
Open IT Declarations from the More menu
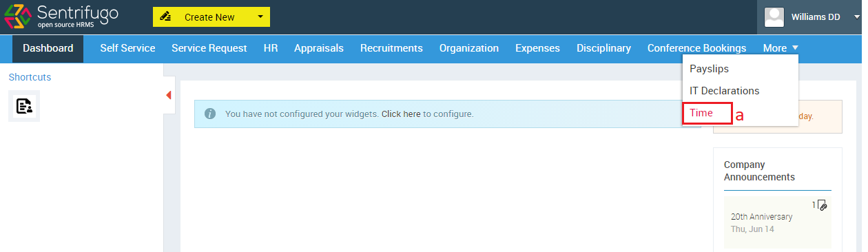(x=725, y=91)
